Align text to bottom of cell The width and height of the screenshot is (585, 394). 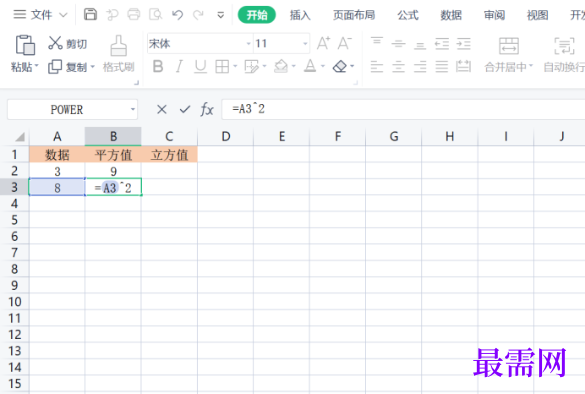pyautogui.click(x=420, y=46)
